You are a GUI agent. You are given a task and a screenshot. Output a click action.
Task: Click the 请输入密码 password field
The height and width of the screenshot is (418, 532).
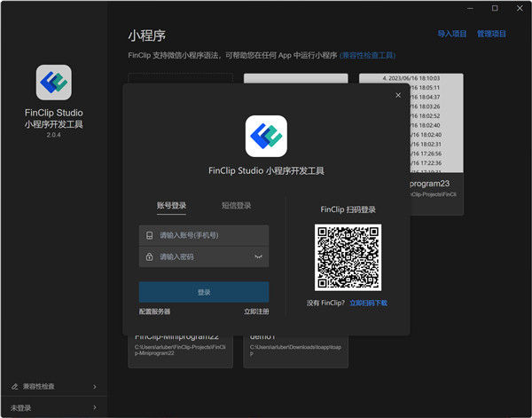pyautogui.click(x=204, y=256)
